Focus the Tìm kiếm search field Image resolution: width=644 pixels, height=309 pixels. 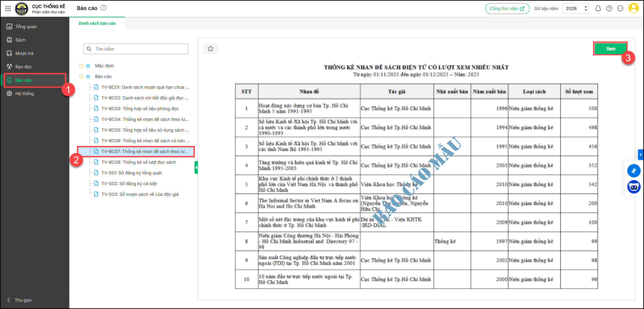[x=141, y=49]
